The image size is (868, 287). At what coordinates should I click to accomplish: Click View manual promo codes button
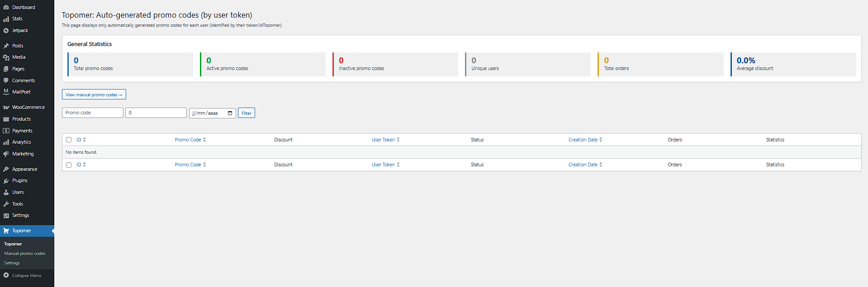click(94, 94)
